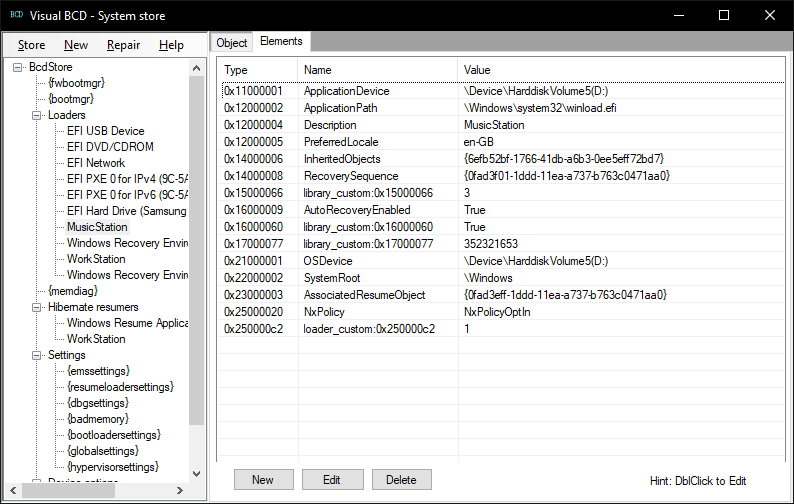Open the New menu in menu bar
Viewport: 794px width, 504px height.
coord(76,45)
